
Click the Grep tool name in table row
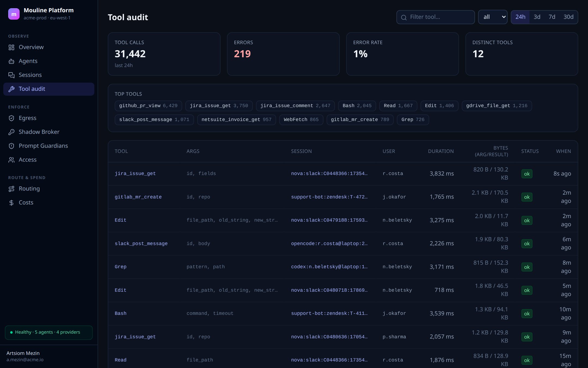point(120,267)
